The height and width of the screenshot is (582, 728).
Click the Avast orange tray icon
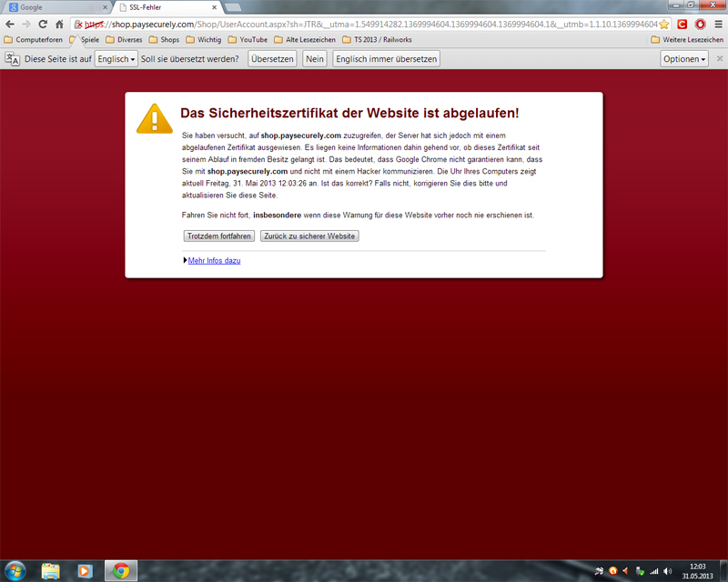point(612,571)
